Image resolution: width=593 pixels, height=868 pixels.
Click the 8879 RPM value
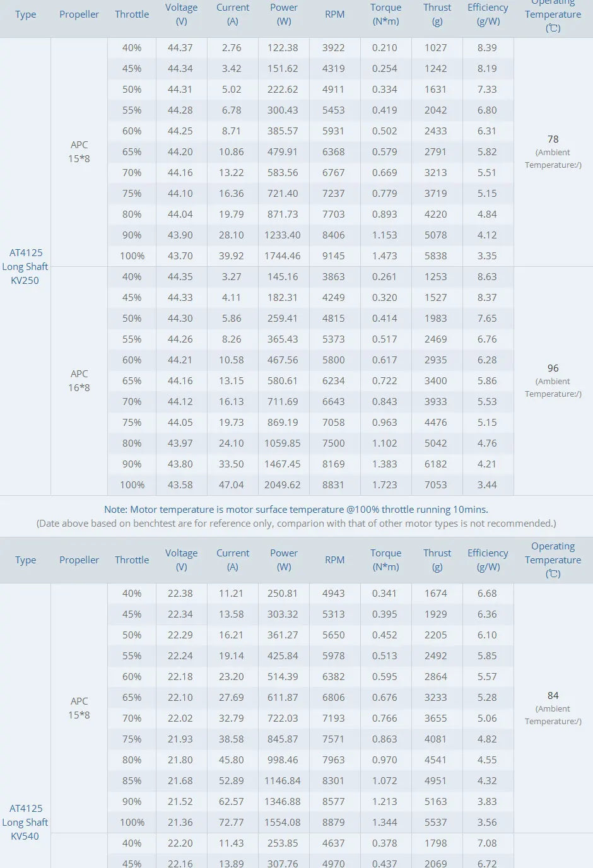333,823
